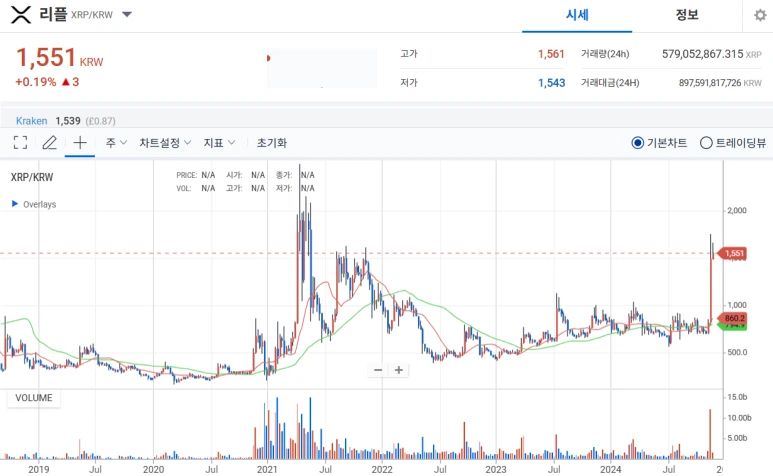Click the 2023 label on time axis
Screen dimensions: 773x476
click(x=496, y=470)
